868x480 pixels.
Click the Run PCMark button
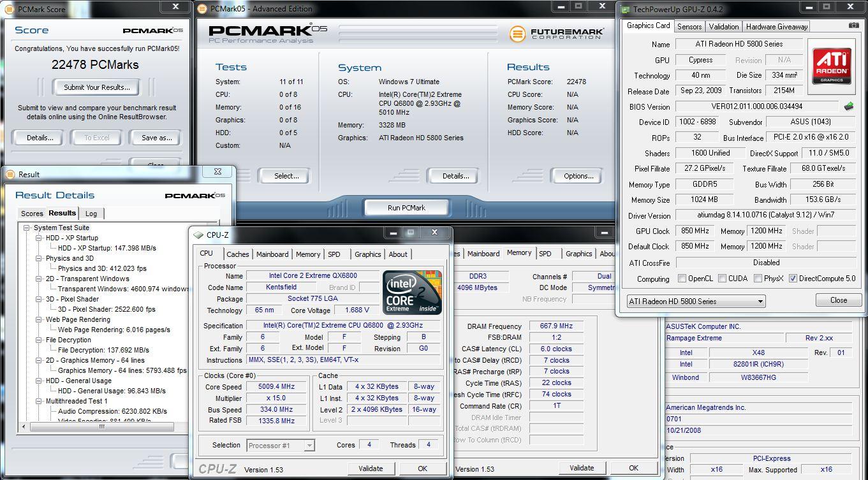406,208
